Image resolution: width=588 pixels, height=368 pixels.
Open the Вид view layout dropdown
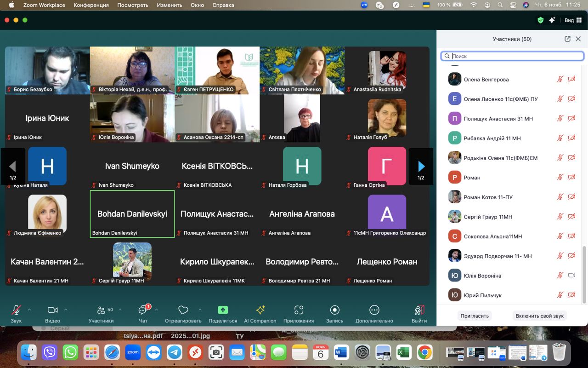(573, 20)
